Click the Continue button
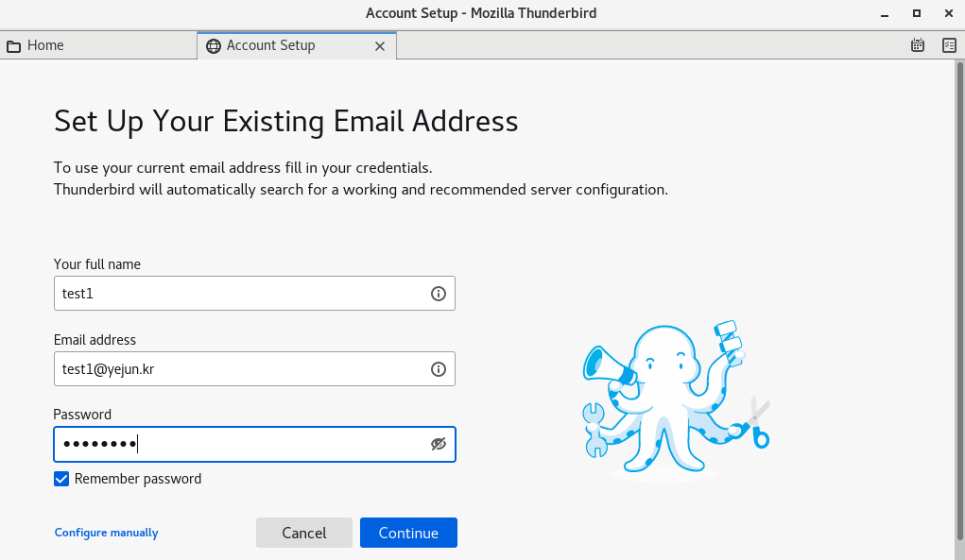This screenshot has height=560, width=965. click(408, 533)
